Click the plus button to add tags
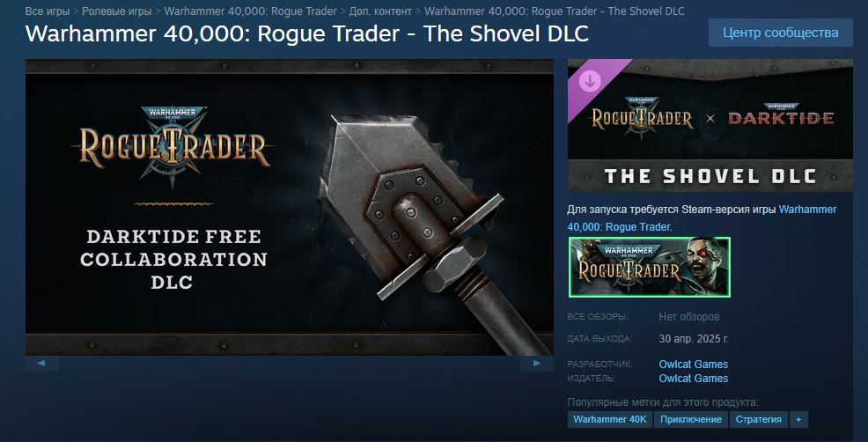This screenshot has width=868, height=442. click(798, 419)
